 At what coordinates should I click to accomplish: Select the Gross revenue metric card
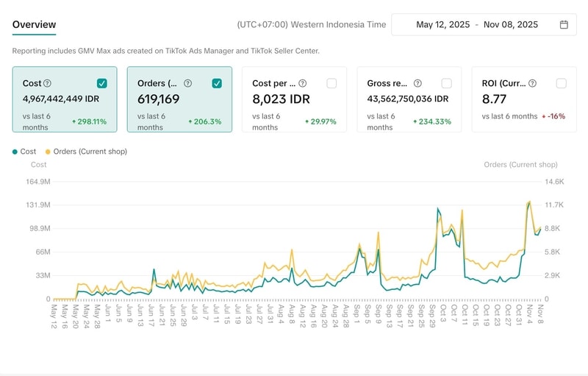[x=409, y=99]
